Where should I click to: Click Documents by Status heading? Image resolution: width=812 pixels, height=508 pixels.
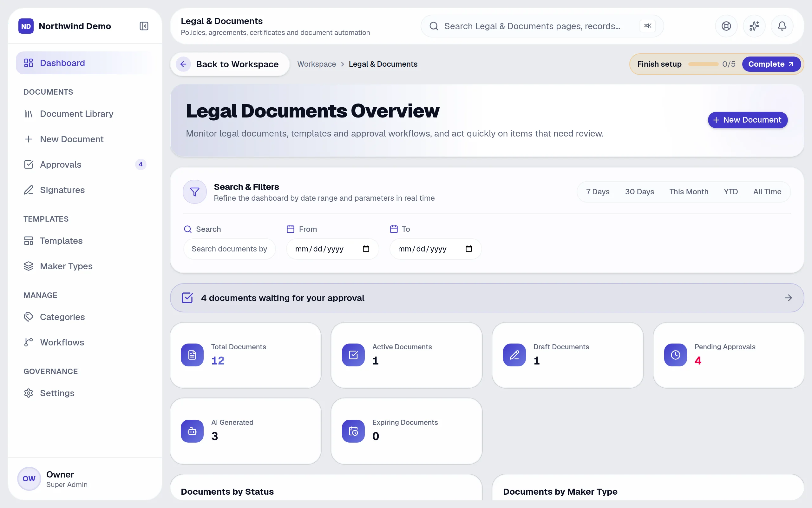coord(227,491)
